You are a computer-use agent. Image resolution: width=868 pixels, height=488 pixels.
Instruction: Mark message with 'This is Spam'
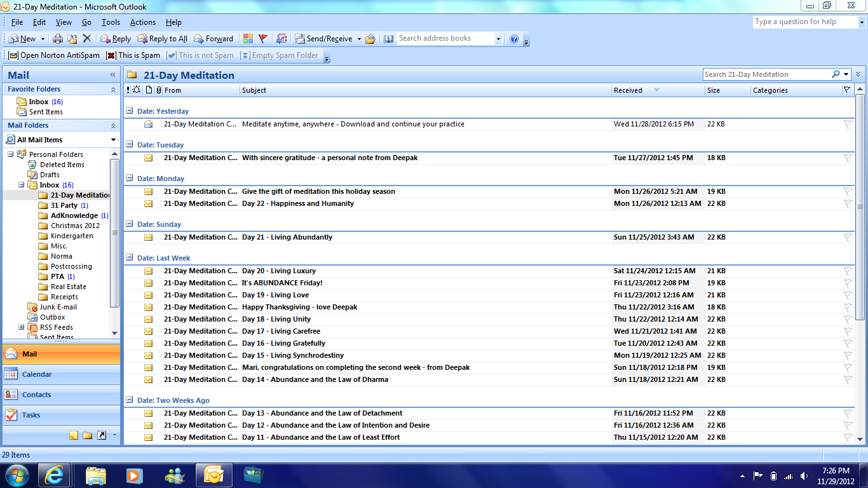pos(133,55)
